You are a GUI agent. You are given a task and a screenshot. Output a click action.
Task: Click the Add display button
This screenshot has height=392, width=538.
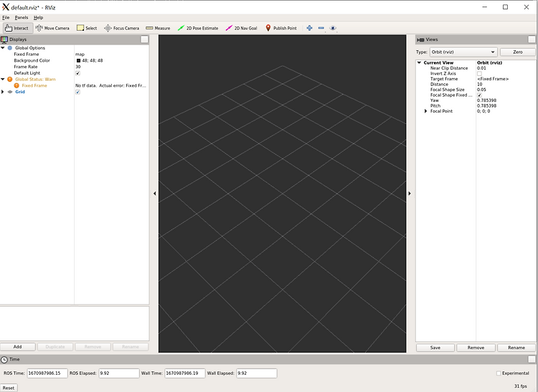pyautogui.click(x=17, y=347)
